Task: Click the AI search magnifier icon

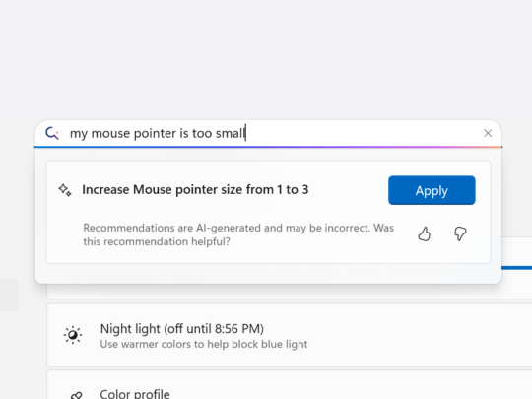Action: tap(52, 133)
